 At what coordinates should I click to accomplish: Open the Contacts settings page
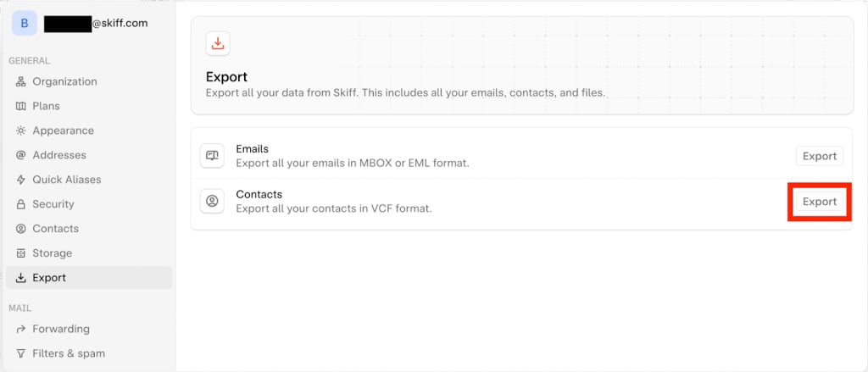(x=55, y=229)
